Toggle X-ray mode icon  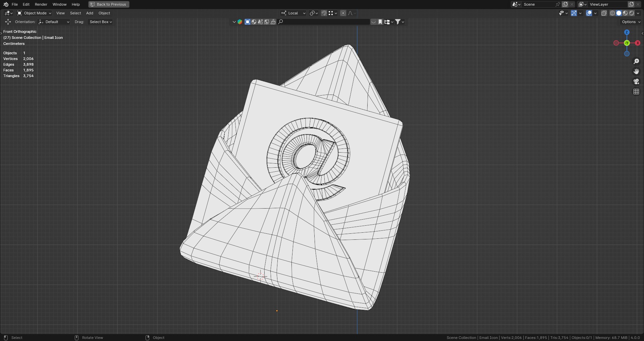click(604, 13)
